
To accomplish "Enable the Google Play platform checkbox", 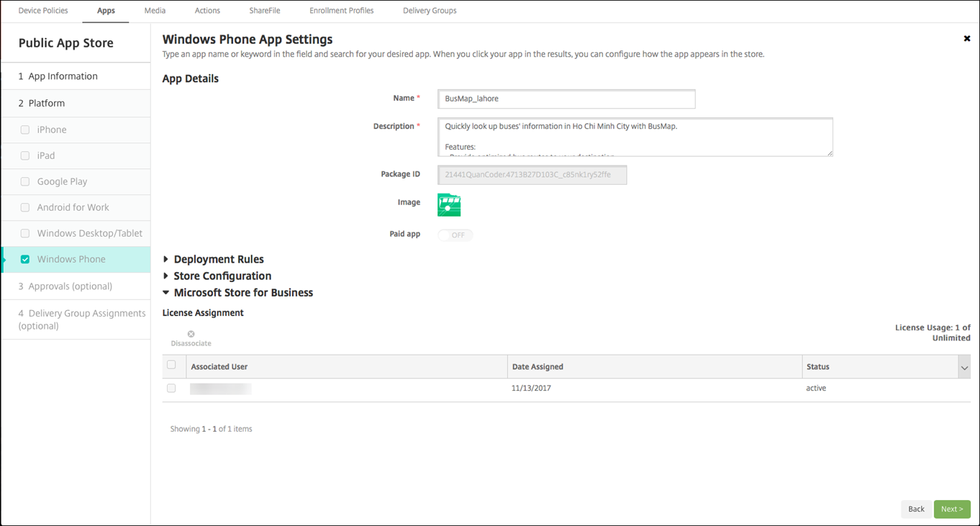I will click(25, 182).
